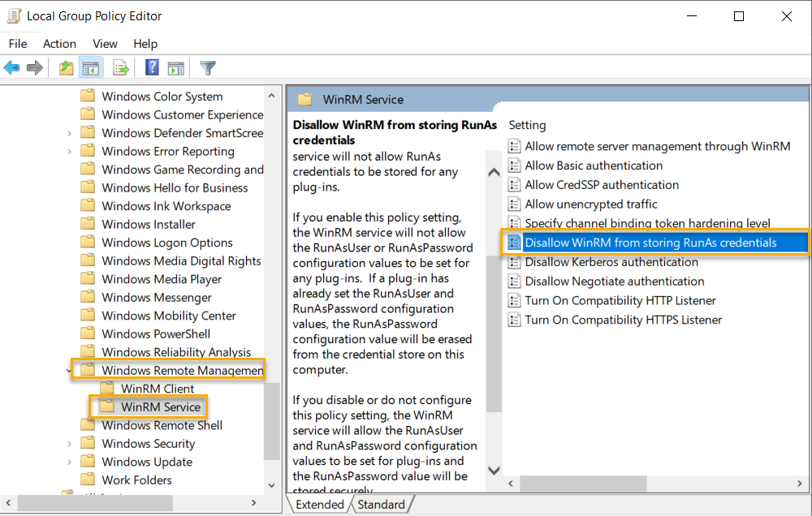Collapse the Windows Remote Management tree node
The image size is (812, 516).
pyautogui.click(x=69, y=371)
